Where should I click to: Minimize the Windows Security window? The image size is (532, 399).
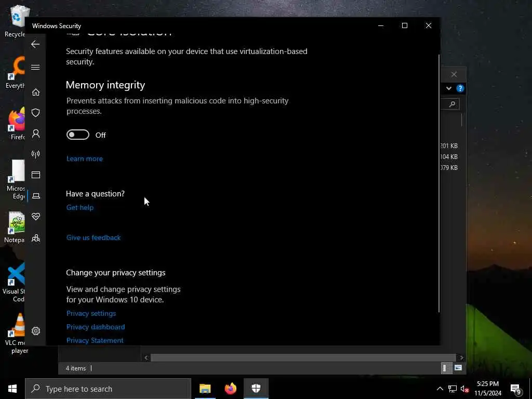point(381,26)
